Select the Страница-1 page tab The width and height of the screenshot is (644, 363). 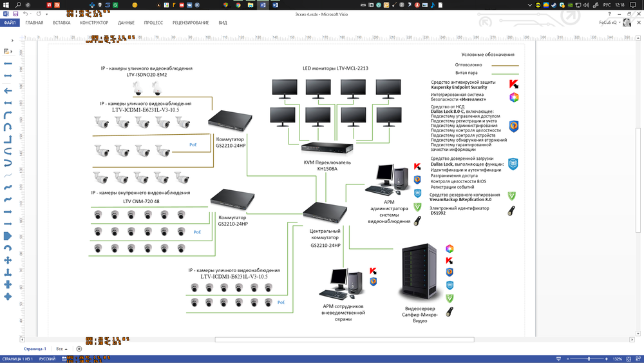(x=35, y=349)
